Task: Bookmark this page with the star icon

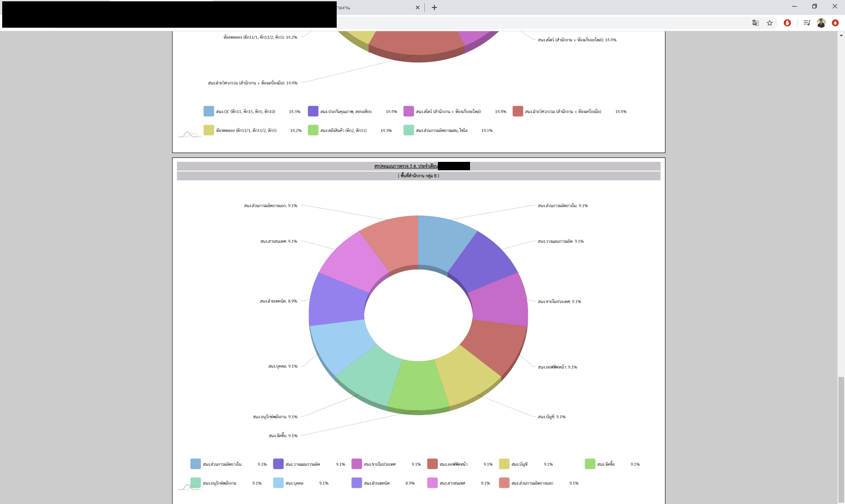Action: point(770,23)
